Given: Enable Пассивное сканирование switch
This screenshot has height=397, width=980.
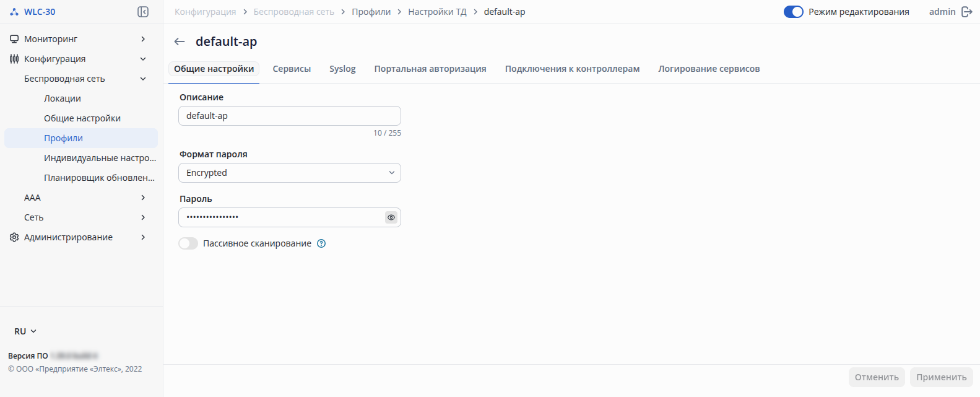Looking at the screenshot, I should 188,243.
